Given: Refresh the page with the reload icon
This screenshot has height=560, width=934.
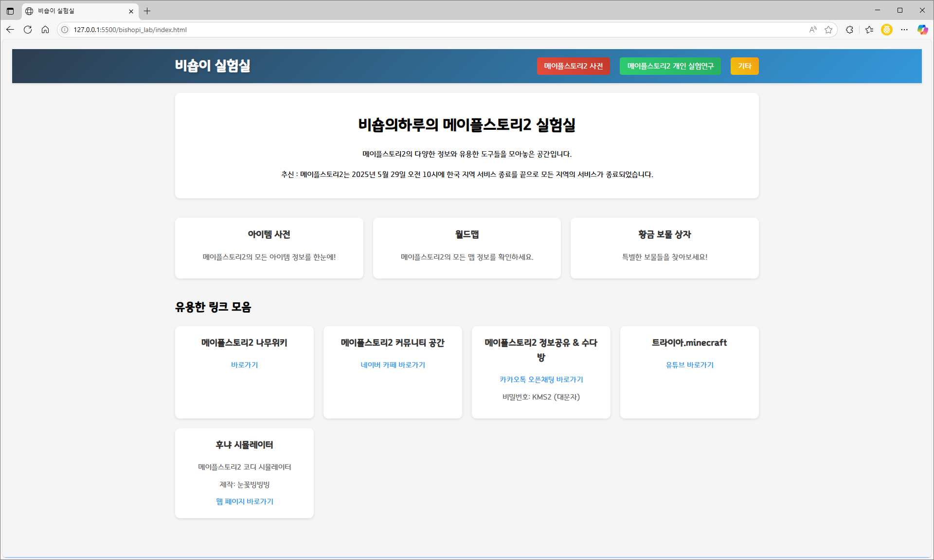Looking at the screenshot, I should point(27,30).
